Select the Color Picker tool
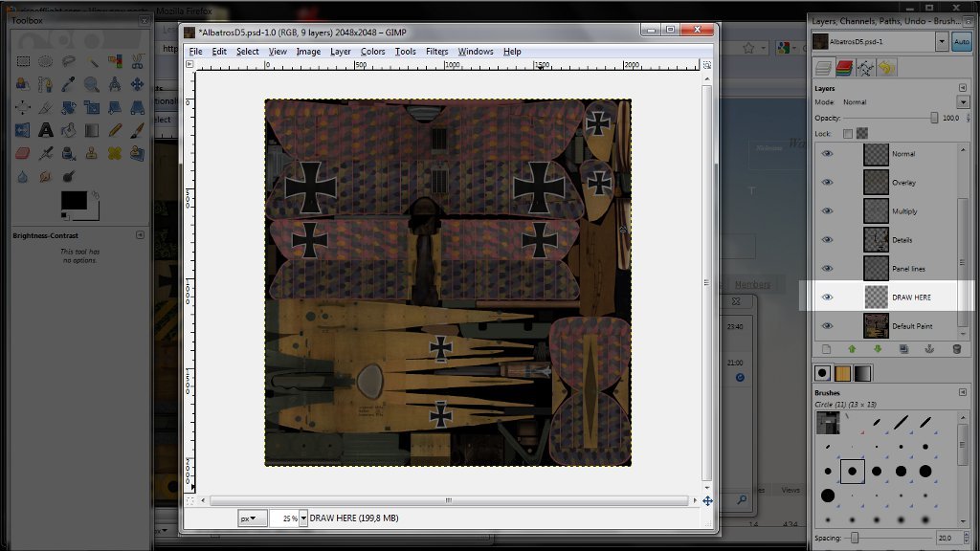Screen dimensions: 980x551 [69, 84]
